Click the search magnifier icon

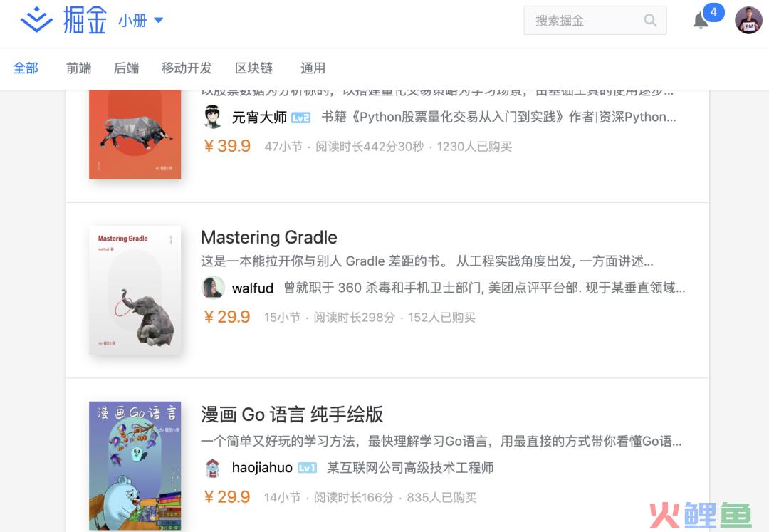[650, 20]
